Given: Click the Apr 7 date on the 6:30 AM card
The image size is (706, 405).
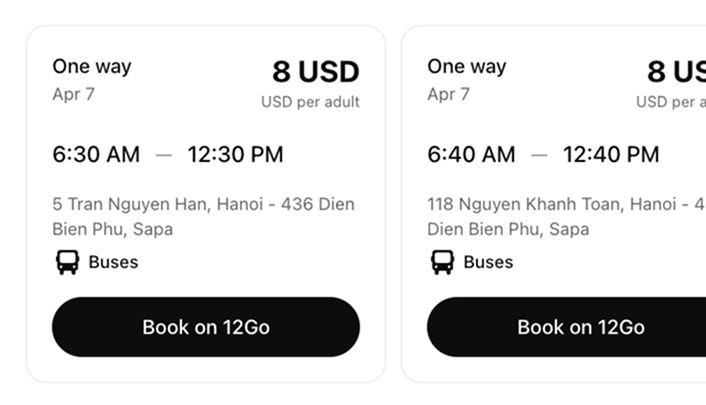Looking at the screenshot, I should coord(73,95).
